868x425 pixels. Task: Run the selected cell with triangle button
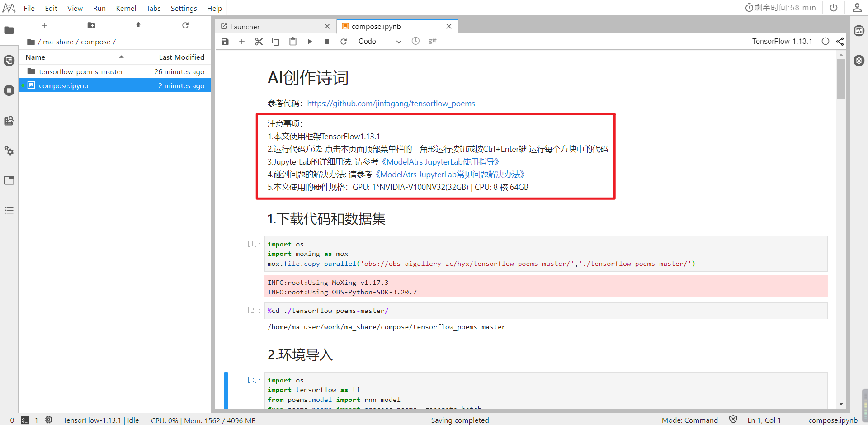310,42
